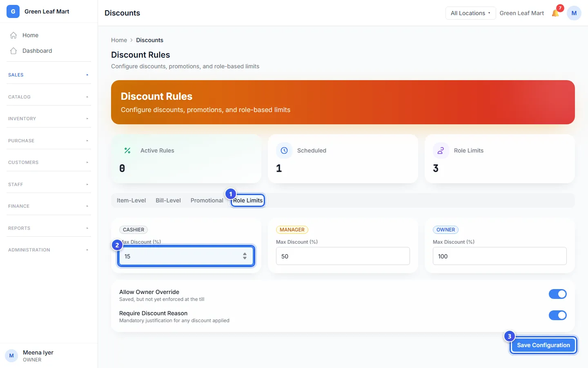Open the user avatar in top bar
This screenshot has width=588, height=368.
pos(574,13)
